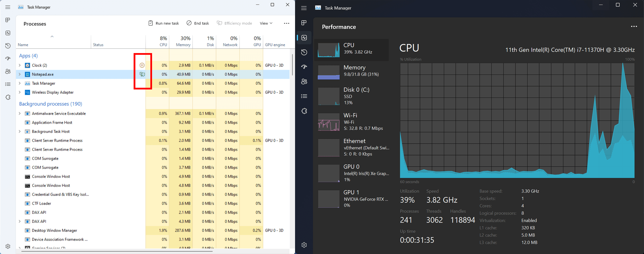The image size is (644, 254).
Task: Open Services page in dark sidebar
Action: (x=304, y=111)
